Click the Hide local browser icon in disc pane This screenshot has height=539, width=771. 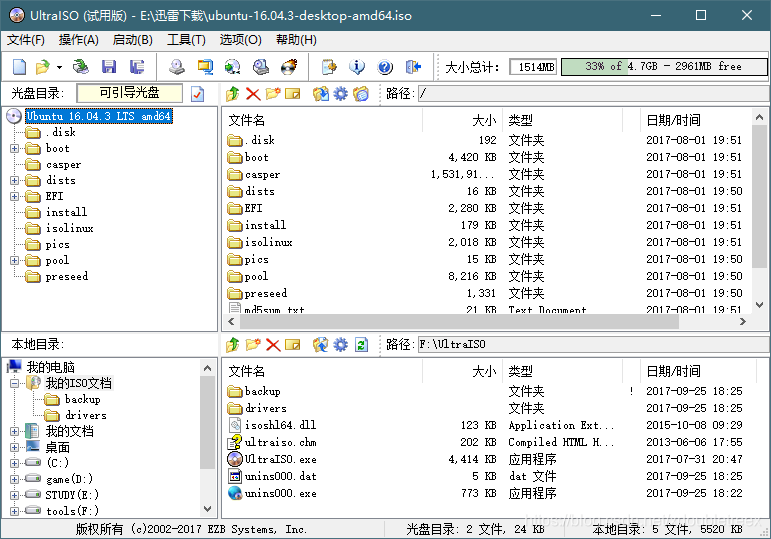click(361, 93)
